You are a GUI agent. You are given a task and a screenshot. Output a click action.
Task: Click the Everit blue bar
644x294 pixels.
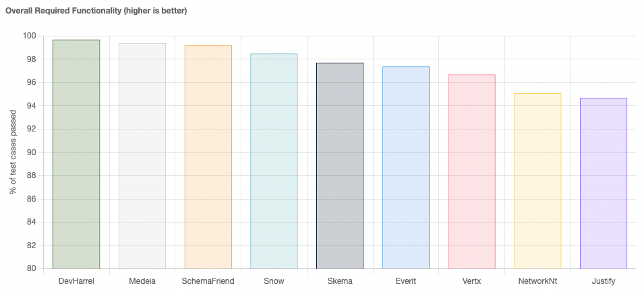pos(406,167)
